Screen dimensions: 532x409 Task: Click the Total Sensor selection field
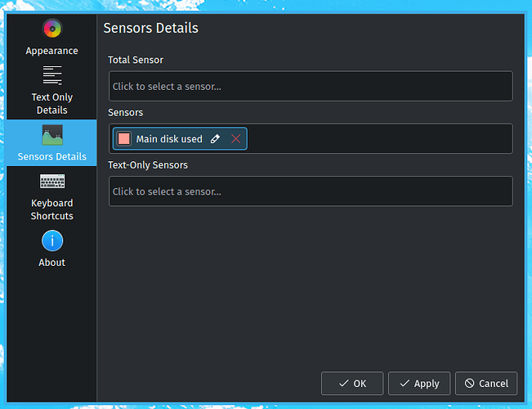click(x=311, y=86)
